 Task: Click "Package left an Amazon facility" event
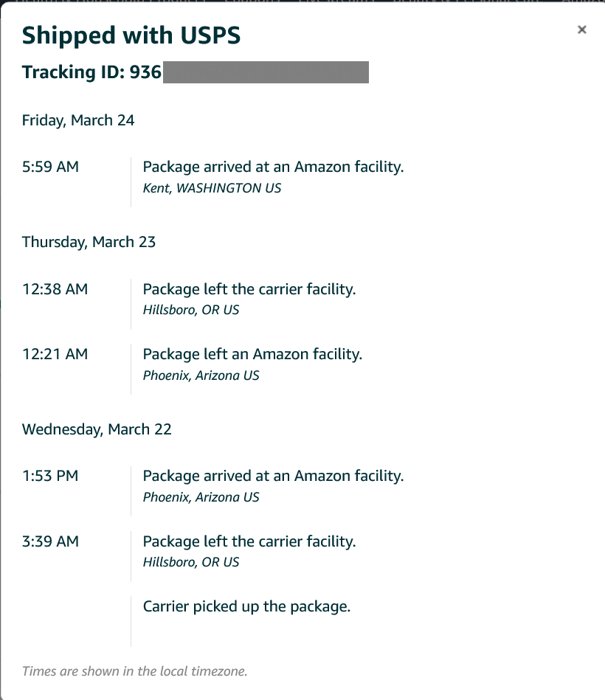click(252, 354)
